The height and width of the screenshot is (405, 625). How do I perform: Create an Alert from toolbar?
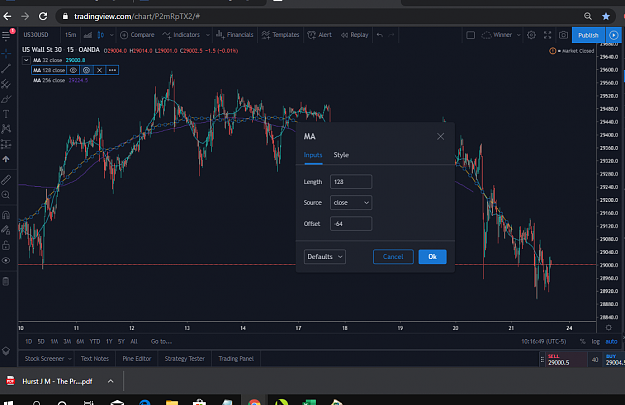320,35
